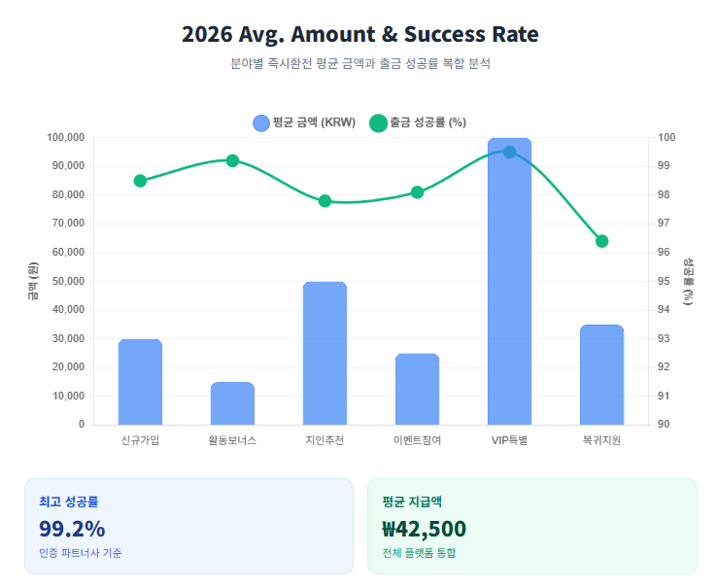The width and height of the screenshot is (717, 588).
Task: Click the 복귀지원 bar
Action: coord(601,374)
